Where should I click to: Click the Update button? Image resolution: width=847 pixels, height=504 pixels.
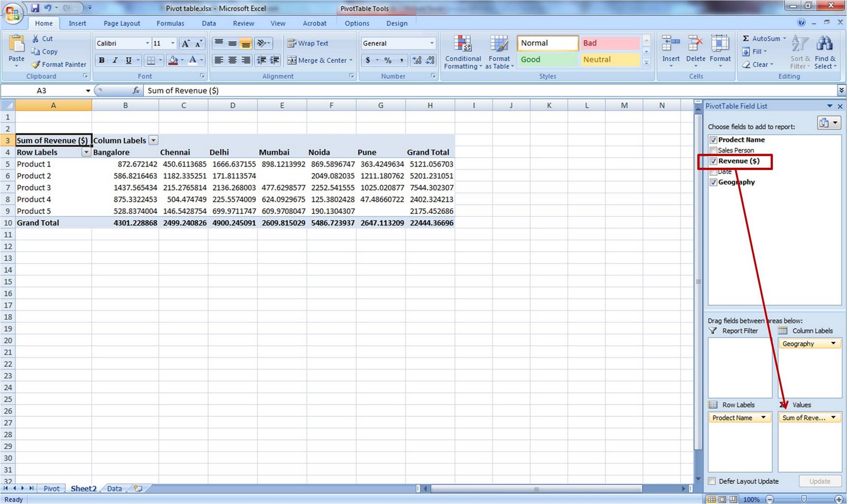(819, 481)
